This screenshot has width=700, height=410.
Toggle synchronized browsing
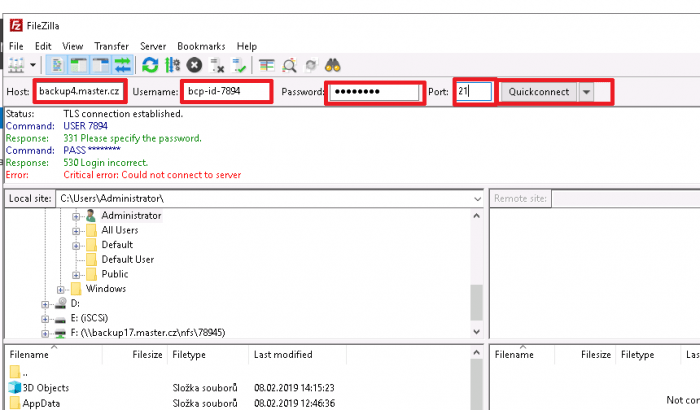(x=311, y=66)
